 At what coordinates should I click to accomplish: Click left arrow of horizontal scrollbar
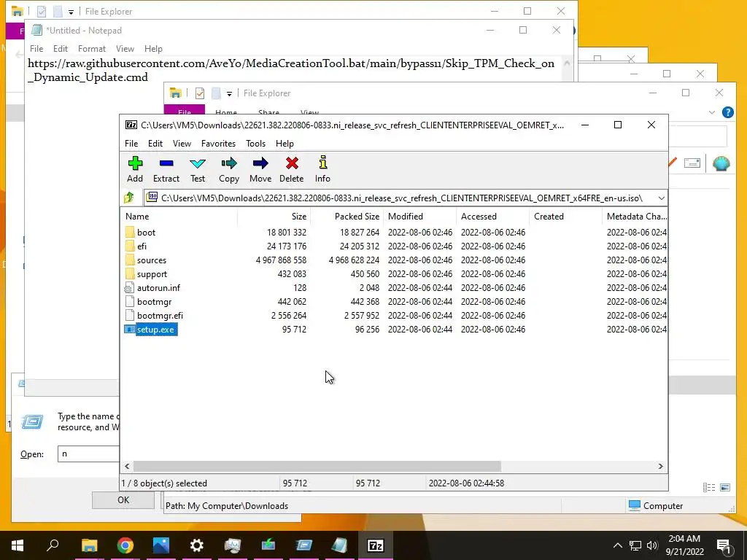point(127,466)
